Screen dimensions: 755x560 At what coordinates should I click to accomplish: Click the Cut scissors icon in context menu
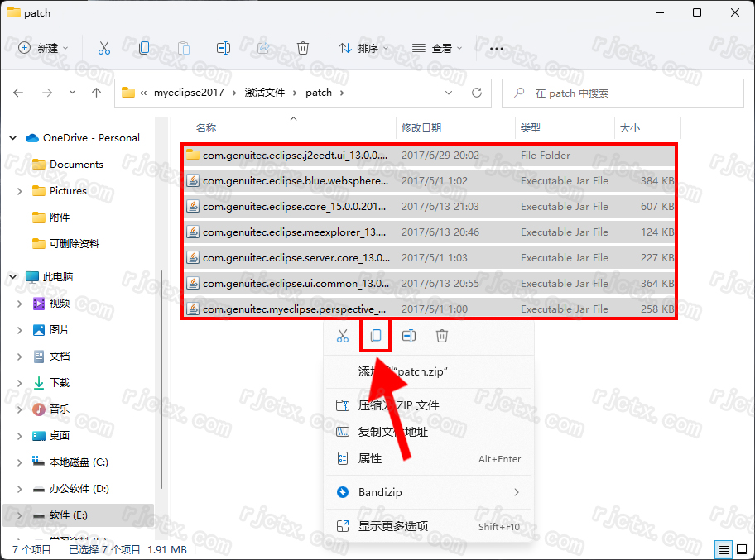pos(343,336)
